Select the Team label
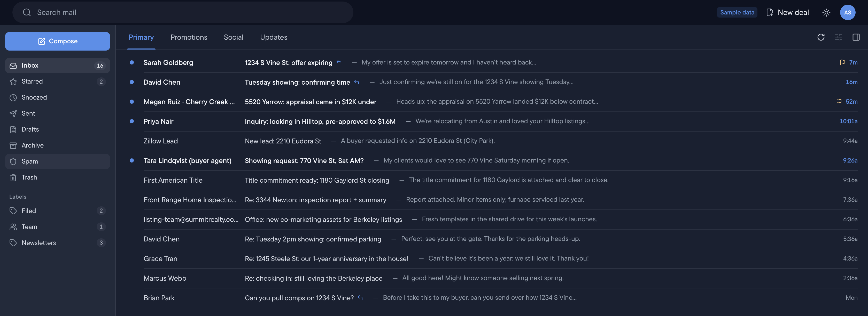Screen dimensions: 868x316 tap(58, 227)
